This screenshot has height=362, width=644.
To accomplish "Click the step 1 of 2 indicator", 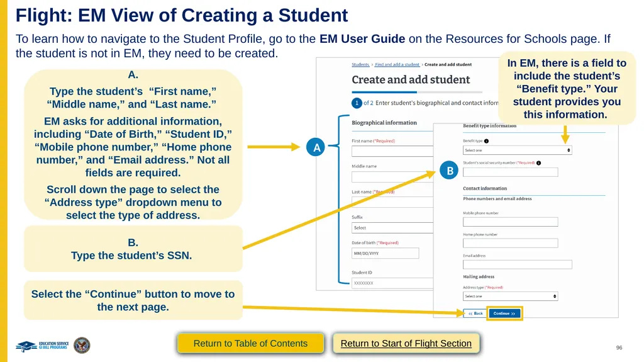I will (362, 103).
